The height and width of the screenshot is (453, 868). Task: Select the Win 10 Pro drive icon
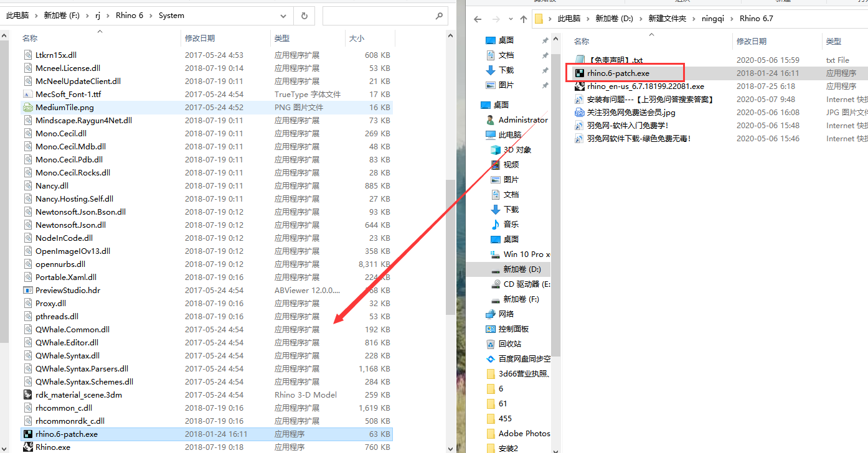pyautogui.click(x=496, y=255)
